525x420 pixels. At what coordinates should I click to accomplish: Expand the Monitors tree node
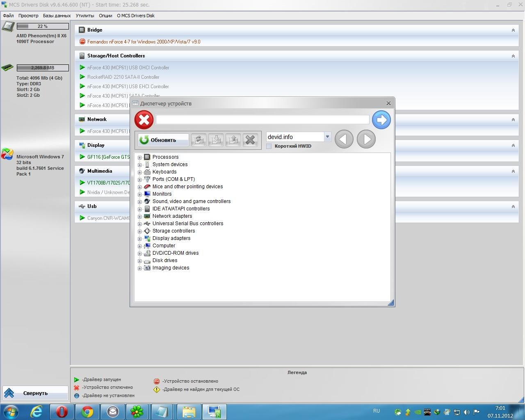pos(140,194)
